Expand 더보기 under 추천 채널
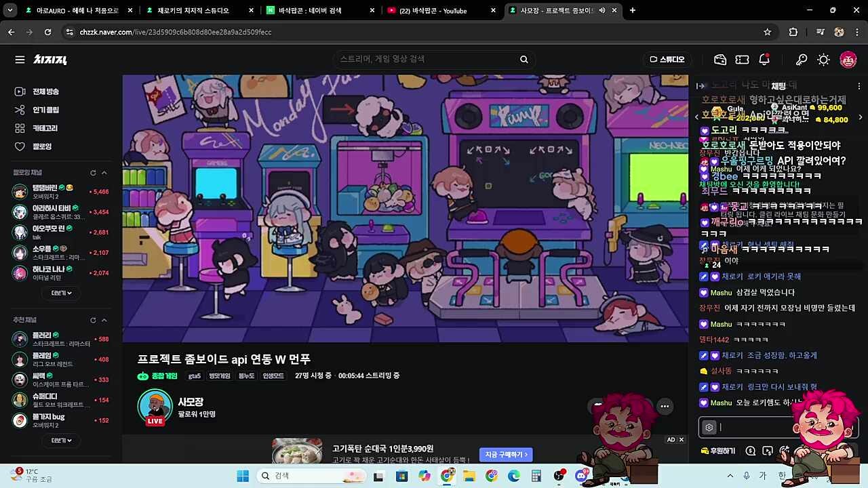Screen dimensions: 868x488 coord(61,440)
